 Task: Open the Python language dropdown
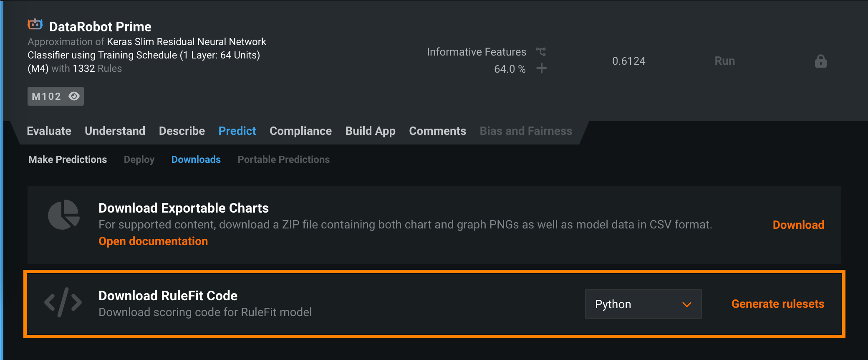coord(643,304)
